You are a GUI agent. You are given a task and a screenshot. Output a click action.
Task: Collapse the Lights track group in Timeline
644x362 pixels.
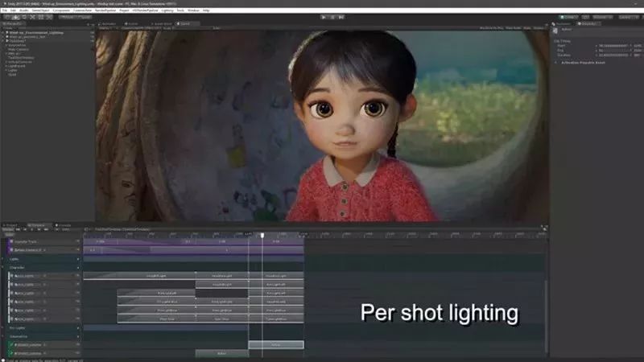pyautogui.click(x=3, y=259)
